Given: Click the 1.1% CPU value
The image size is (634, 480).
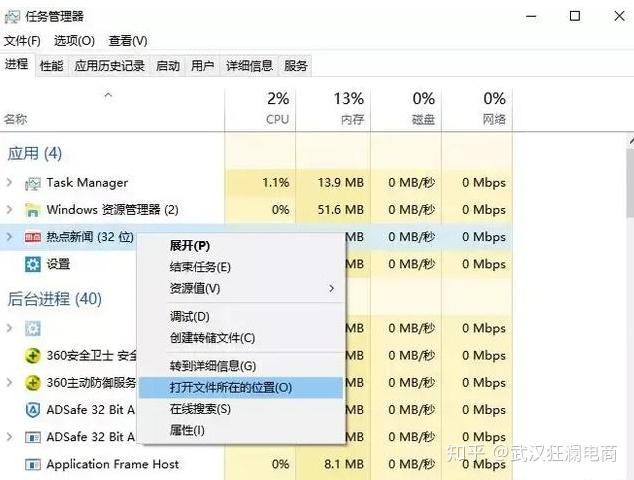Looking at the screenshot, I should [x=276, y=183].
